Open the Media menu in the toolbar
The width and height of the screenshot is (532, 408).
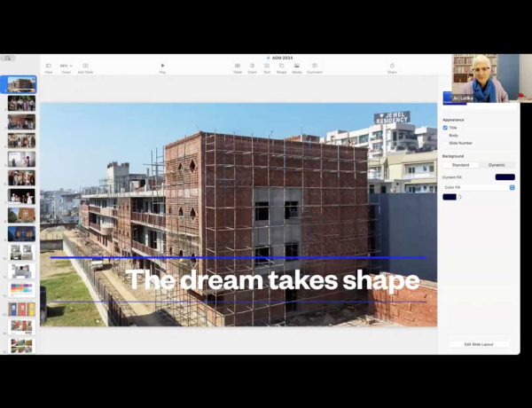[x=296, y=67]
